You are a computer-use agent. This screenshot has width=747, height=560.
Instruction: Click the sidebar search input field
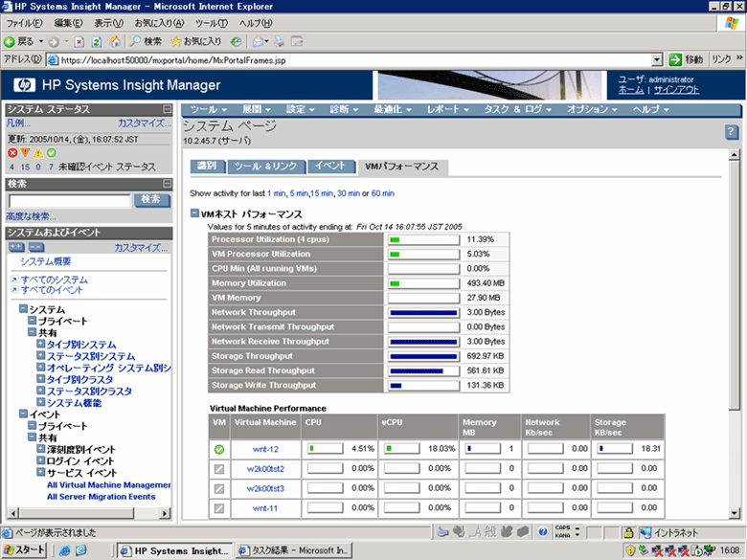[x=70, y=200]
